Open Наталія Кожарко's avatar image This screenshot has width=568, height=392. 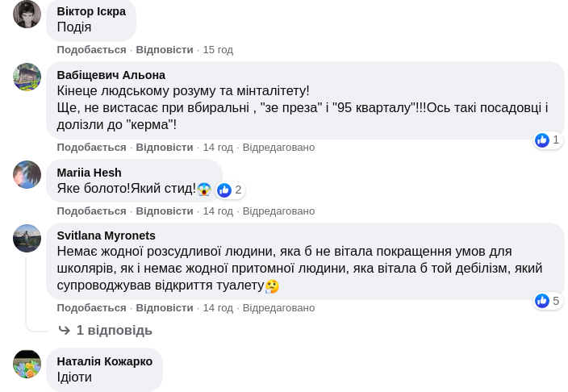click(x=27, y=364)
